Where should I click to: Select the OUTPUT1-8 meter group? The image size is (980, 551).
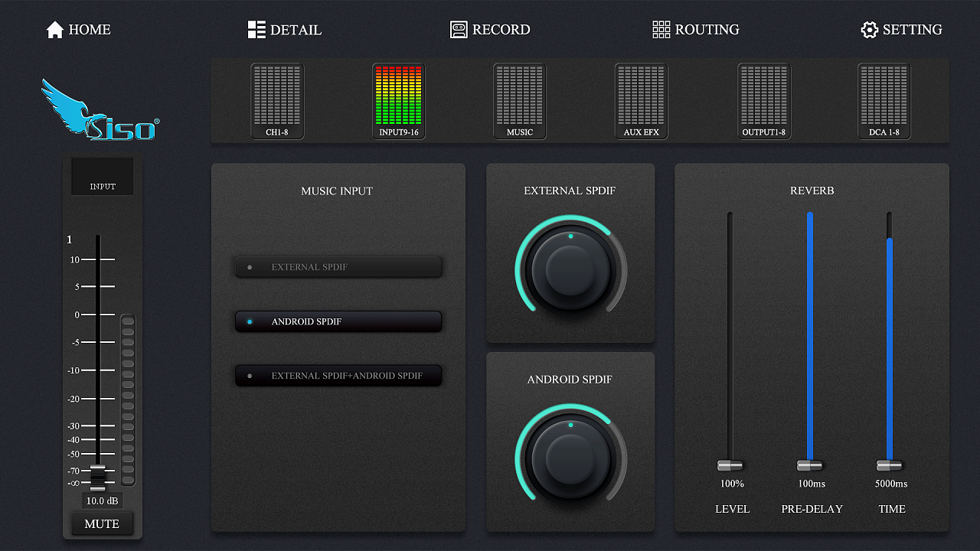tap(764, 101)
